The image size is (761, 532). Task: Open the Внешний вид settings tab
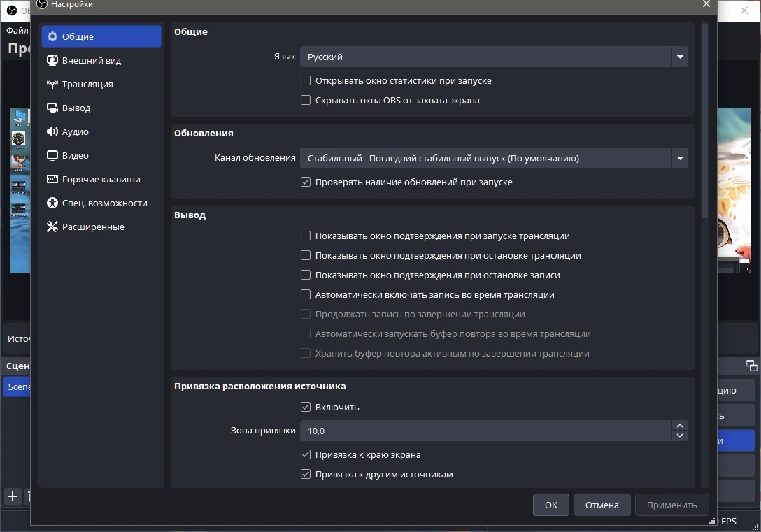[101, 60]
